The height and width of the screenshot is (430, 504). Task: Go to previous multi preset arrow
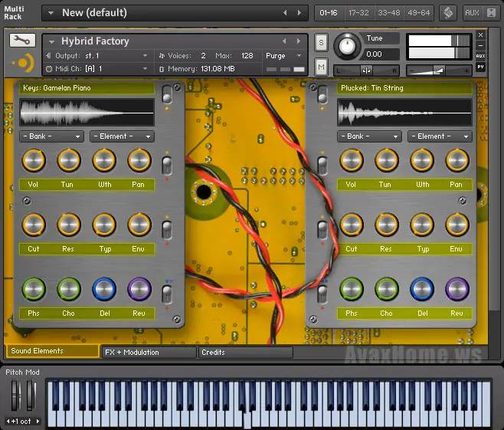[285, 12]
